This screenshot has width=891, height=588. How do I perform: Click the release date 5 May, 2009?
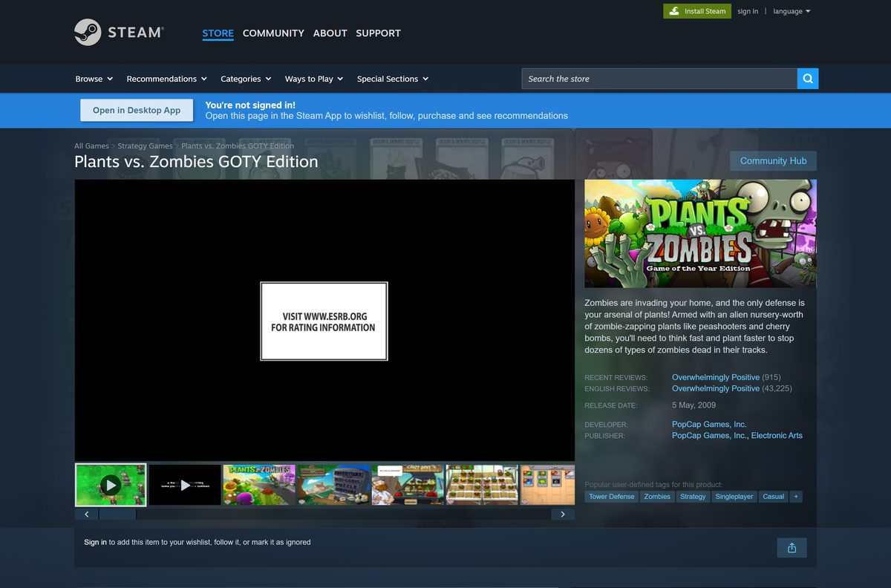point(693,405)
